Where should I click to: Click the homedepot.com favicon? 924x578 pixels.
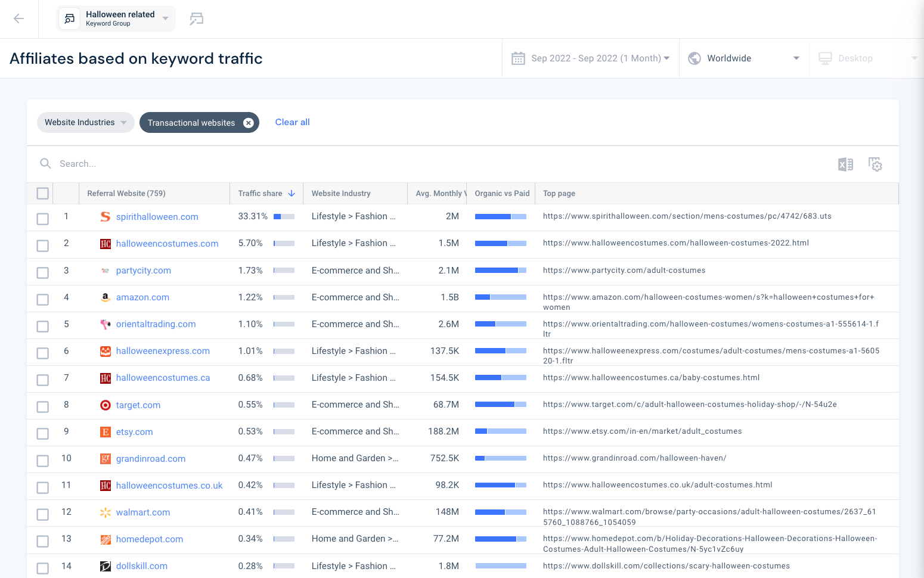pyautogui.click(x=106, y=539)
